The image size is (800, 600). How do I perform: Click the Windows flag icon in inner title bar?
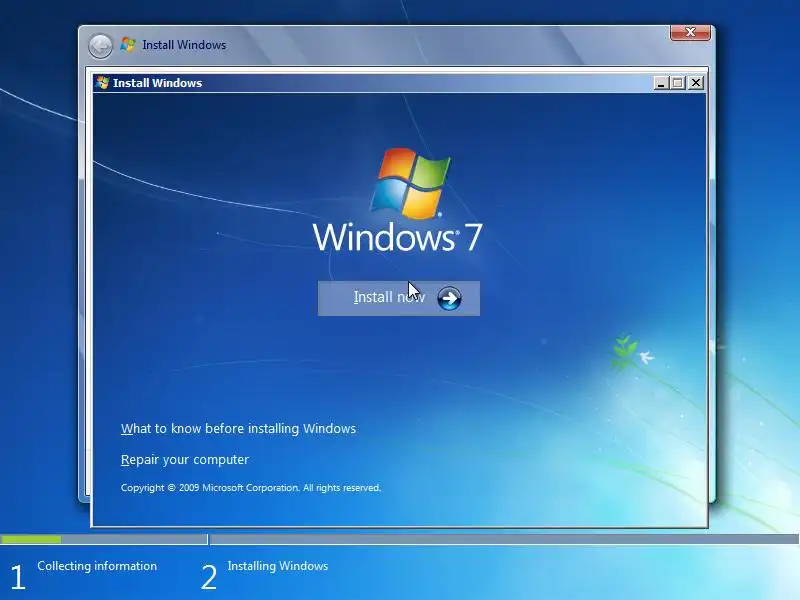pos(102,83)
